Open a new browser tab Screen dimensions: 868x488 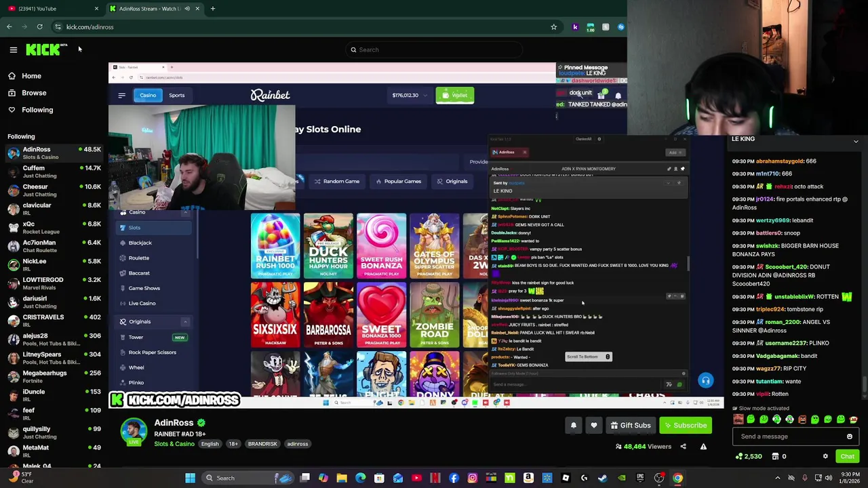tap(212, 9)
